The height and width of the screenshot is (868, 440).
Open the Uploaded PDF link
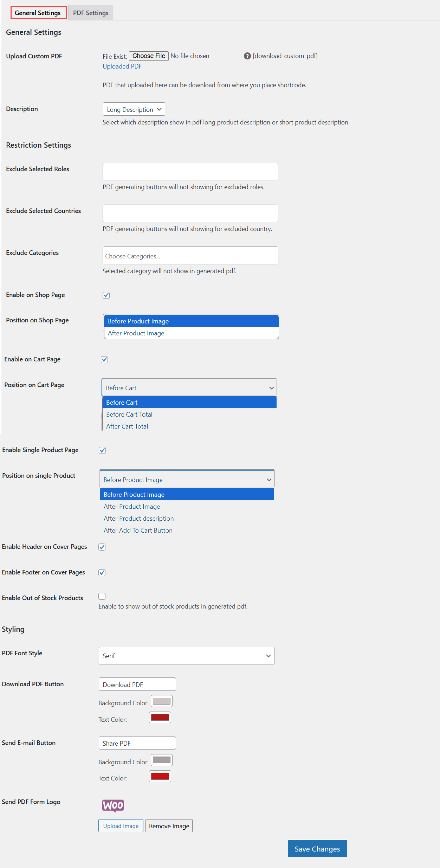coord(122,66)
